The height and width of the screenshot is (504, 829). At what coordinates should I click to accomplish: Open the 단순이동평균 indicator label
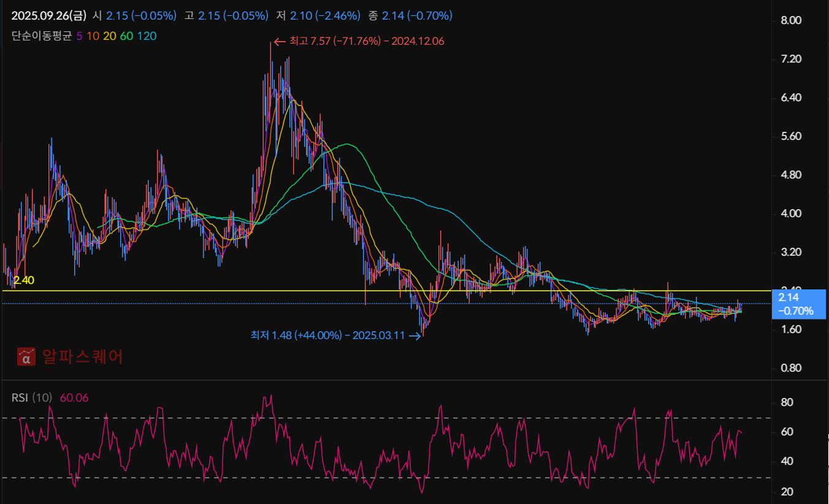pos(42,36)
